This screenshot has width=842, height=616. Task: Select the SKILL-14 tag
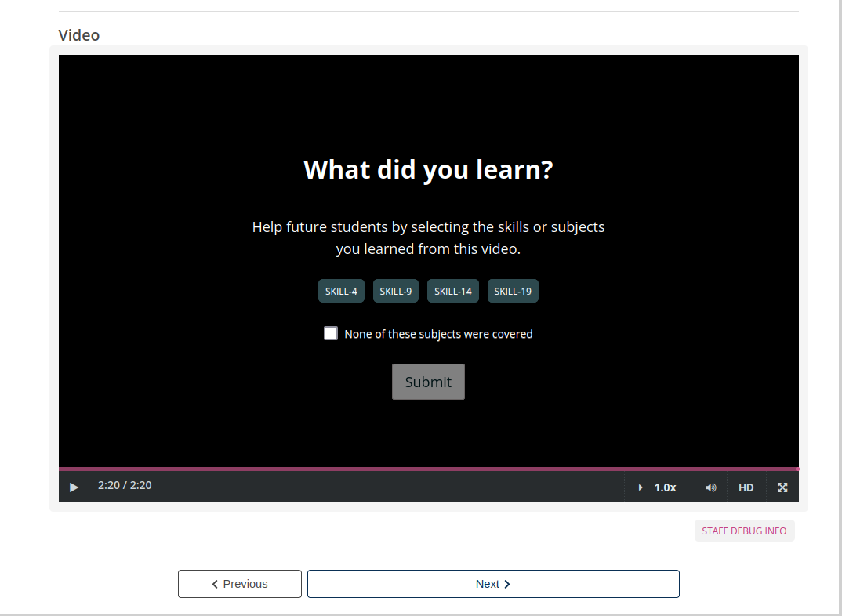point(452,291)
